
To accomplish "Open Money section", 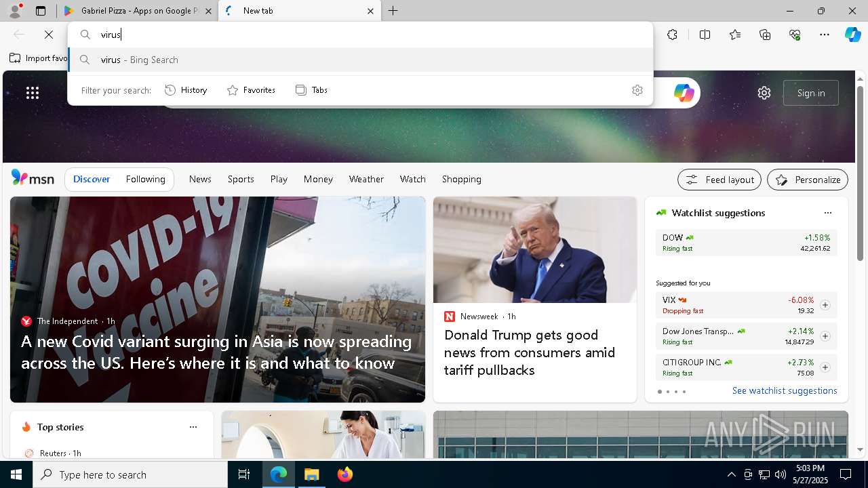I will click(318, 179).
